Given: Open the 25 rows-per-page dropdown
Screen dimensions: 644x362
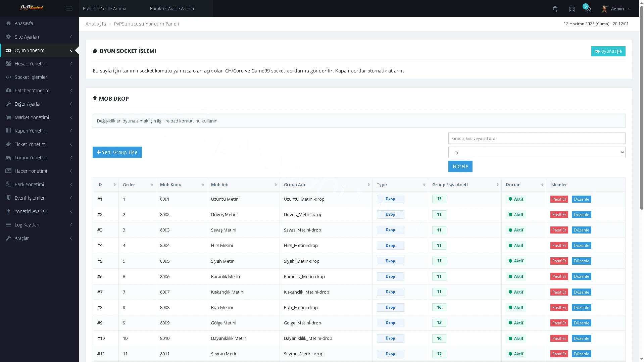Looking at the screenshot, I should click(537, 152).
